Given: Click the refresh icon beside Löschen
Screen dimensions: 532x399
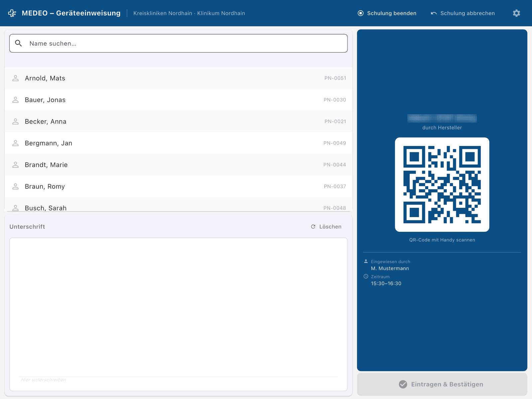Looking at the screenshot, I should [x=313, y=227].
